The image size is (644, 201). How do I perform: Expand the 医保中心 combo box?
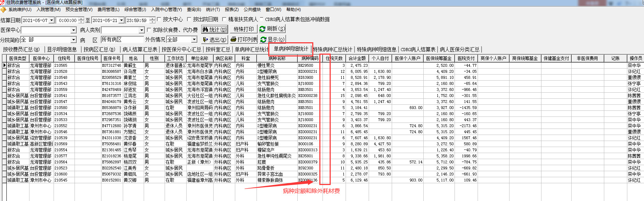coord(74,30)
